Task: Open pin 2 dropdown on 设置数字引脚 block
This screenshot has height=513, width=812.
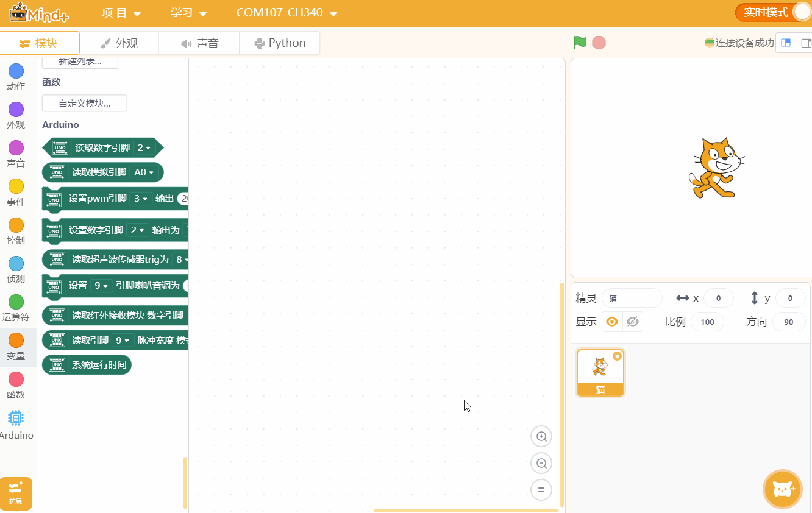Action: click(138, 230)
